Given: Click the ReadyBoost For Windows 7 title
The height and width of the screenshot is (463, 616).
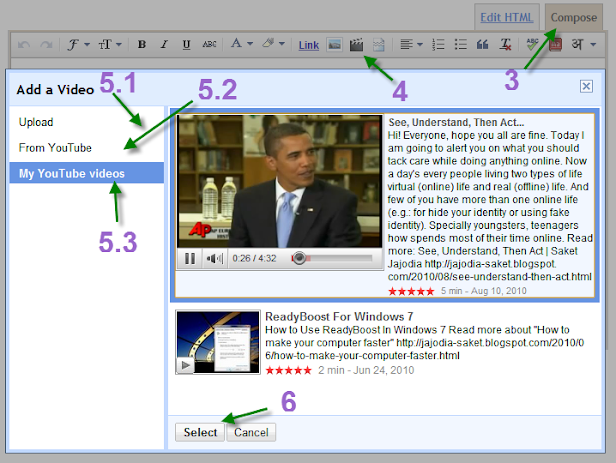Looking at the screenshot, I should [339, 317].
